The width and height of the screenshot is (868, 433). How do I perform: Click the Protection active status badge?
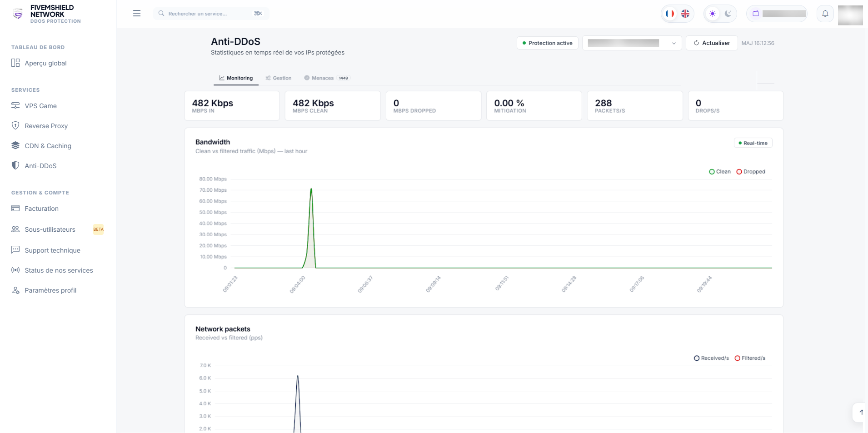click(x=548, y=43)
